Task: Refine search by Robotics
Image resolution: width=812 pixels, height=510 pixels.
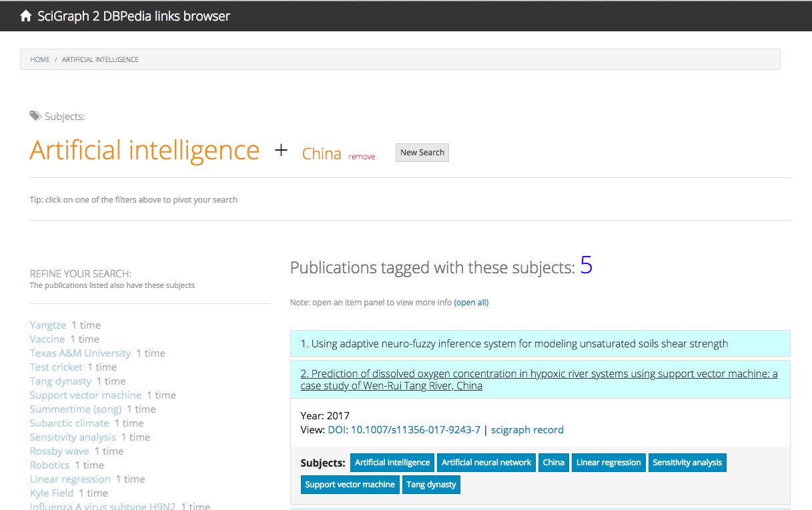Action: 49,465
